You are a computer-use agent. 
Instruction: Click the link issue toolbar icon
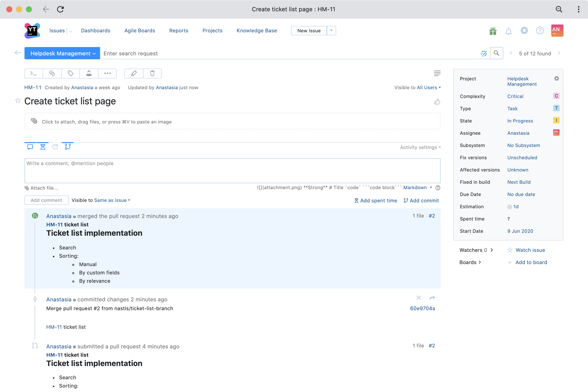(x=52, y=73)
